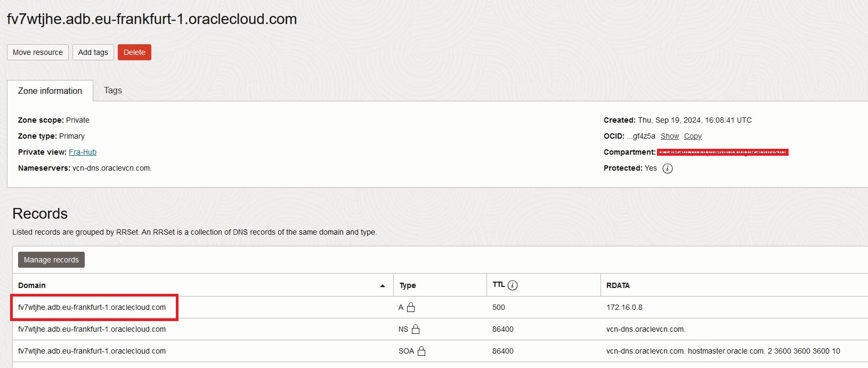Open Manage records
This screenshot has height=368, width=868.
click(x=51, y=259)
